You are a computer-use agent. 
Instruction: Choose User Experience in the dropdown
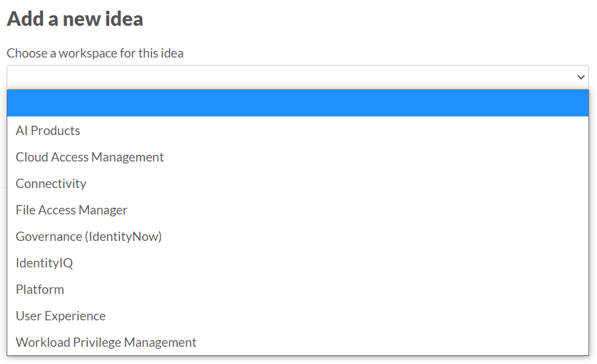click(61, 316)
